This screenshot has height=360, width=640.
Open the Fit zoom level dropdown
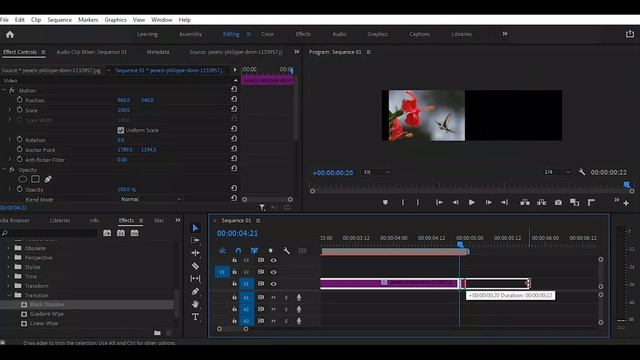coord(376,172)
